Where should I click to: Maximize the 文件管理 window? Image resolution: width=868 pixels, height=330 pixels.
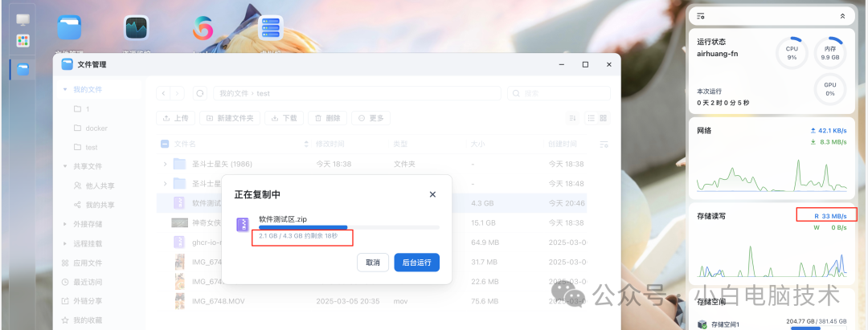tap(585, 65)
